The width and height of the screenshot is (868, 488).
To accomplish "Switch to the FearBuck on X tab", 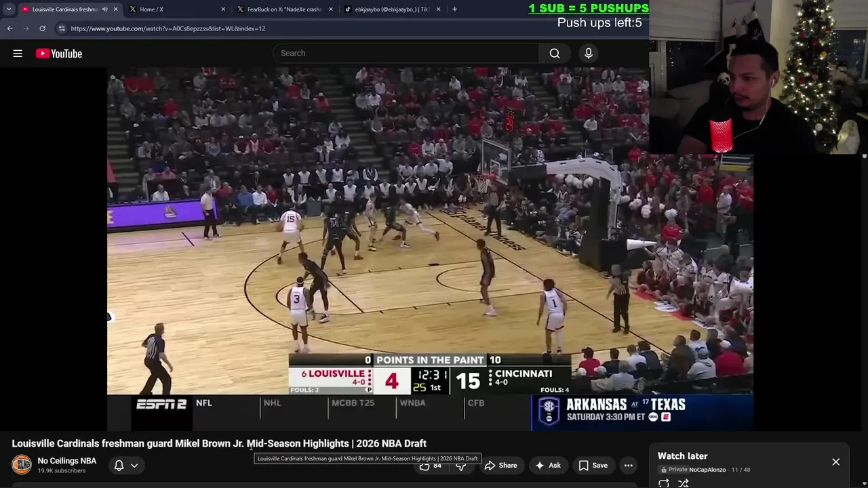I will pyautogui.click(x=284, y=9).
